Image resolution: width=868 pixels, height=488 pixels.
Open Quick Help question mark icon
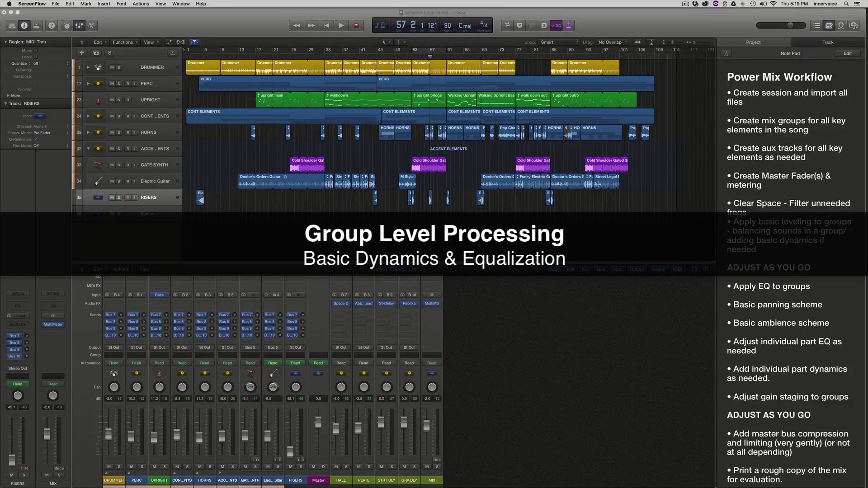(52, 26)
